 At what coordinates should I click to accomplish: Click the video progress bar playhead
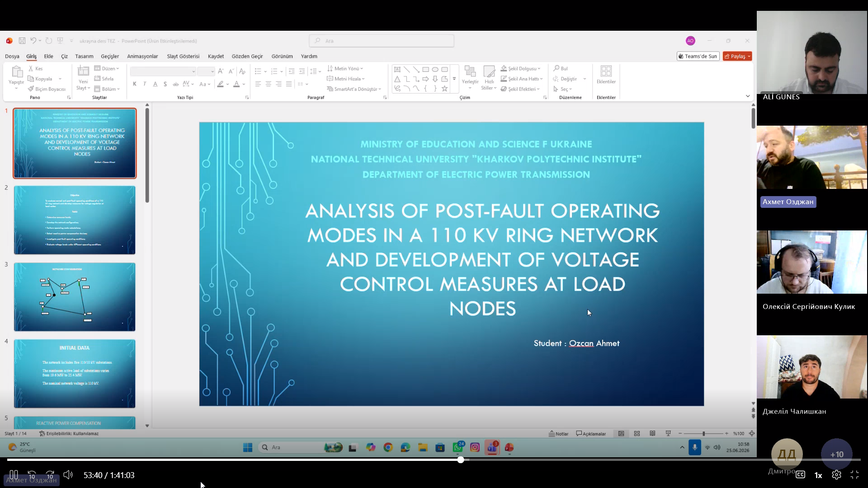point(460,460)
